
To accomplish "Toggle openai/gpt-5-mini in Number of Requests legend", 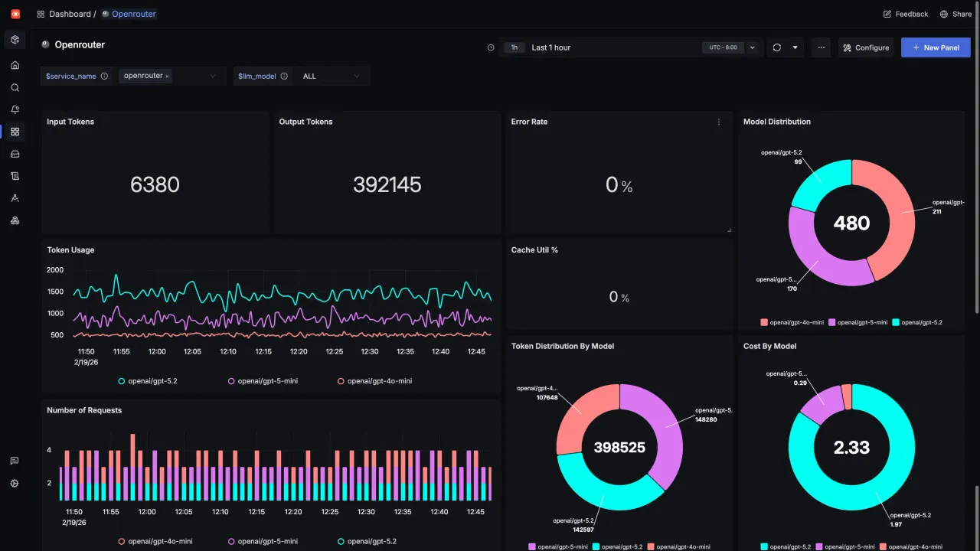I will tap(262, 541).
